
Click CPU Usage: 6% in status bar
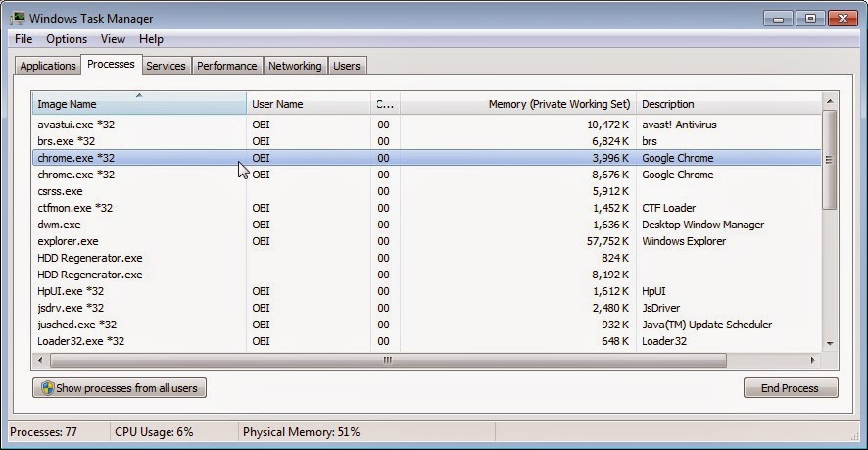point(154,432)
